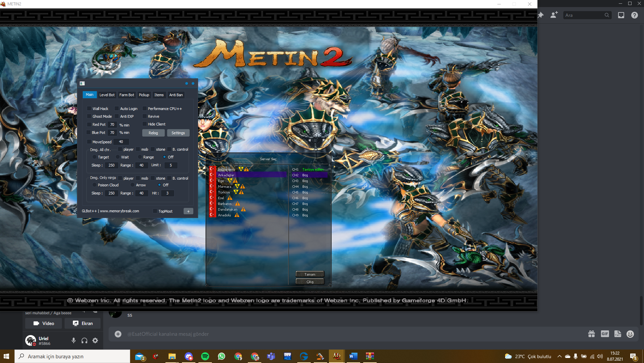Select the Target radio option
This screenshot has height=363, width=644.
[94, 157]
